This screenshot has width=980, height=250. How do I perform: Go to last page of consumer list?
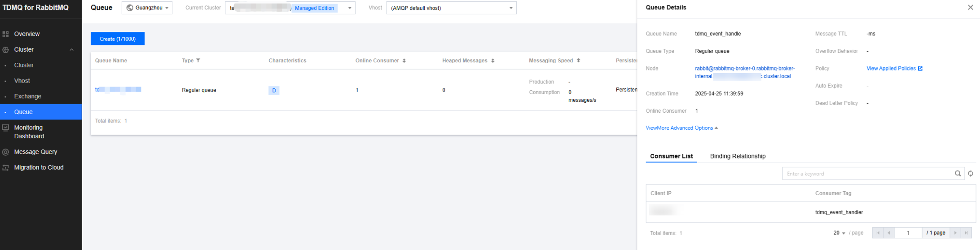966,233
